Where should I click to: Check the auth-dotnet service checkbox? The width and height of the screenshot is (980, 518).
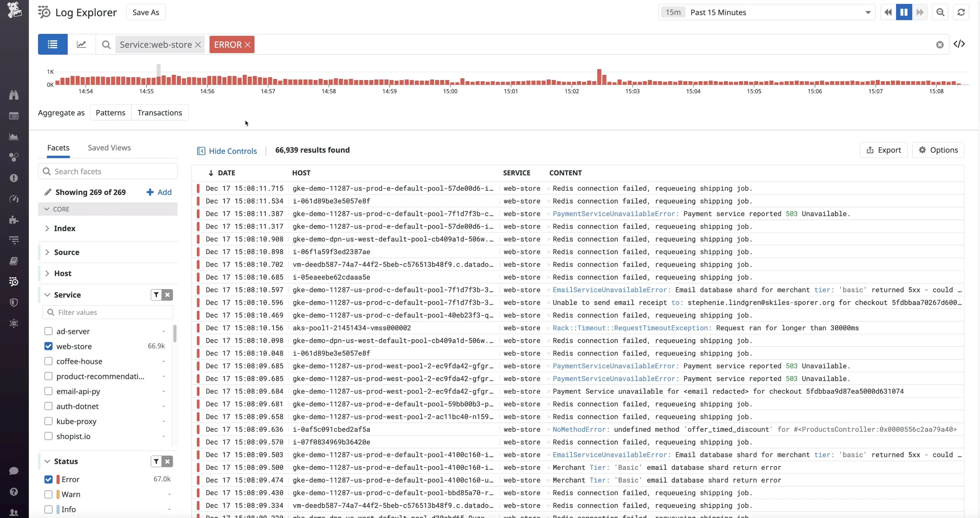(x=48, y=406)
